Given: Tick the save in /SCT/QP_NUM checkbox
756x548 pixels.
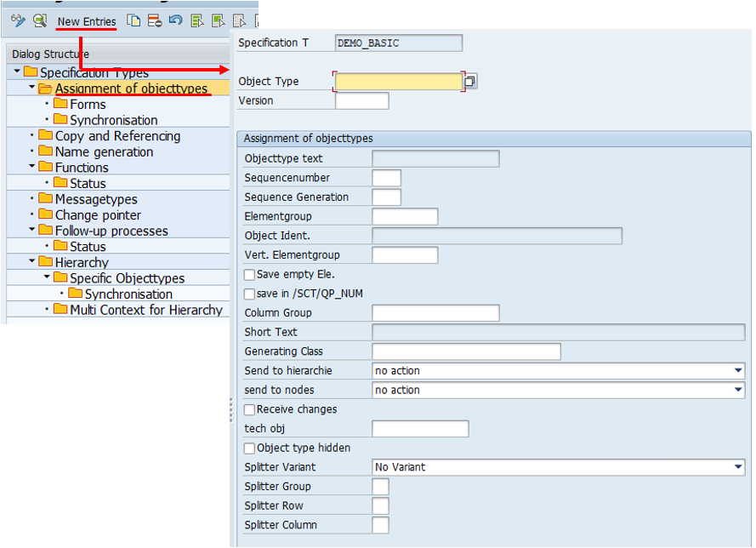Looking at the screenshot, I should [x=249, y=294].
